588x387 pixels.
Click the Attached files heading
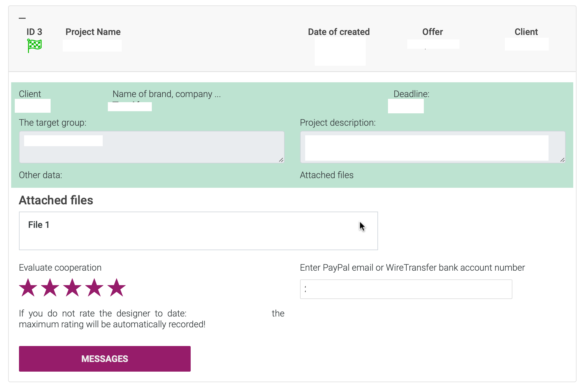point(56,200)
